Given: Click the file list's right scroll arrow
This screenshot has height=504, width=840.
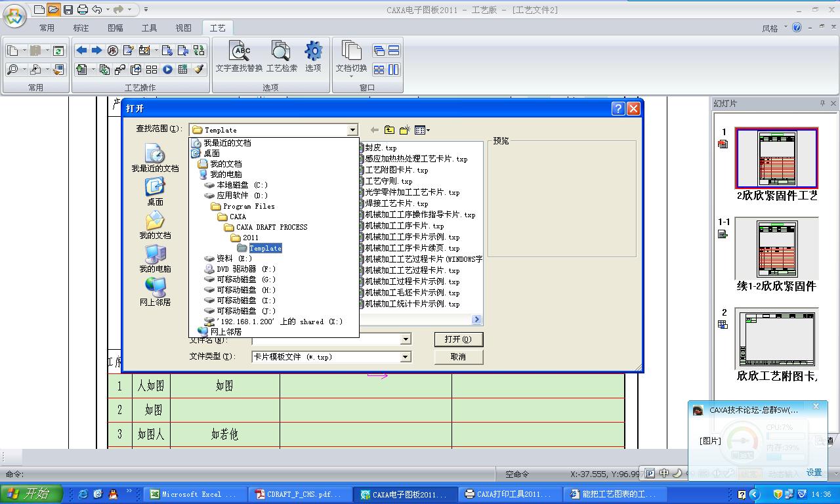Looking at the screenshot, I should (476, 320).
